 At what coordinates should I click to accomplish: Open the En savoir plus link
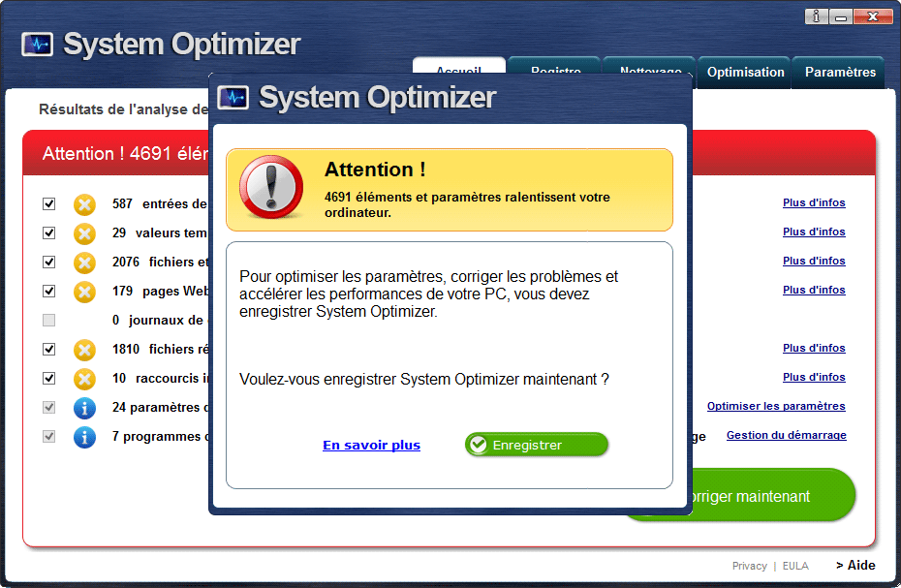[x=371, y=445]
